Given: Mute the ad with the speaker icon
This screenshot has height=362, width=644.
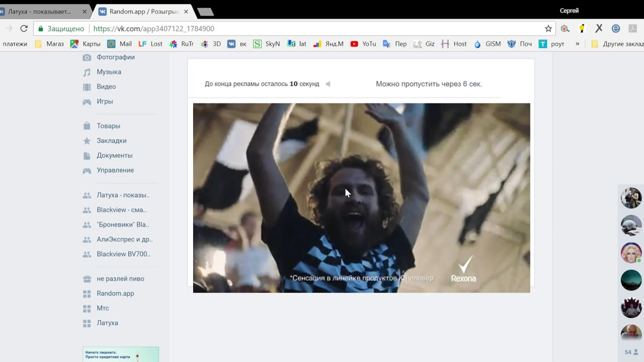Looking at the screenshot, I should click(x=328, y=84).
